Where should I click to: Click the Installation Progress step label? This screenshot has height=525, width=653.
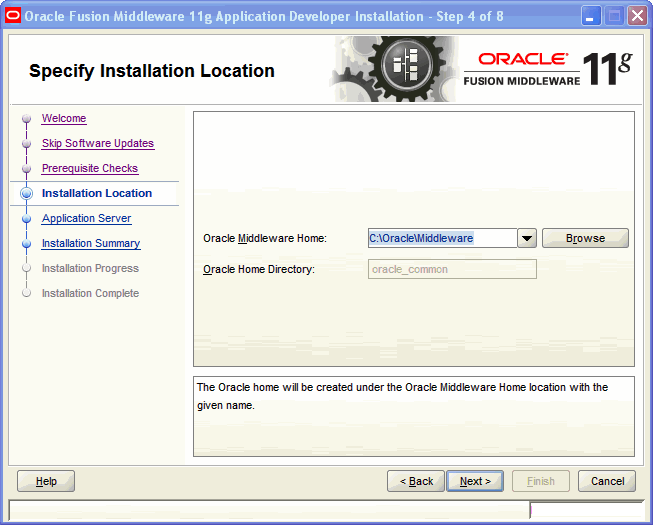tap(90, 268)
